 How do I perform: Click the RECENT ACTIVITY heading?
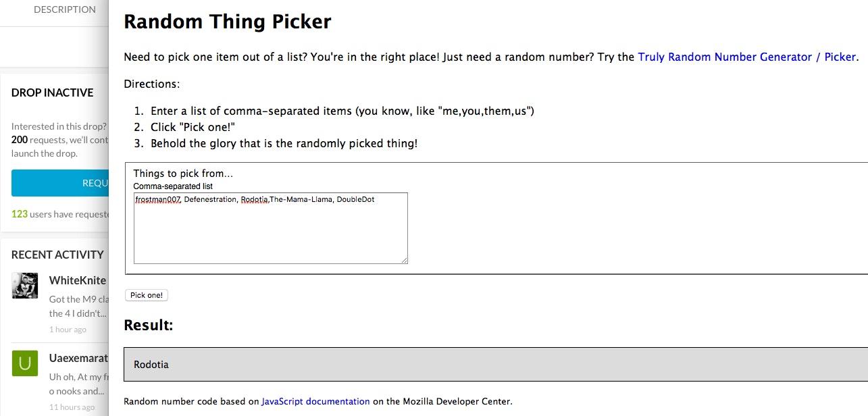click(57, 255)
